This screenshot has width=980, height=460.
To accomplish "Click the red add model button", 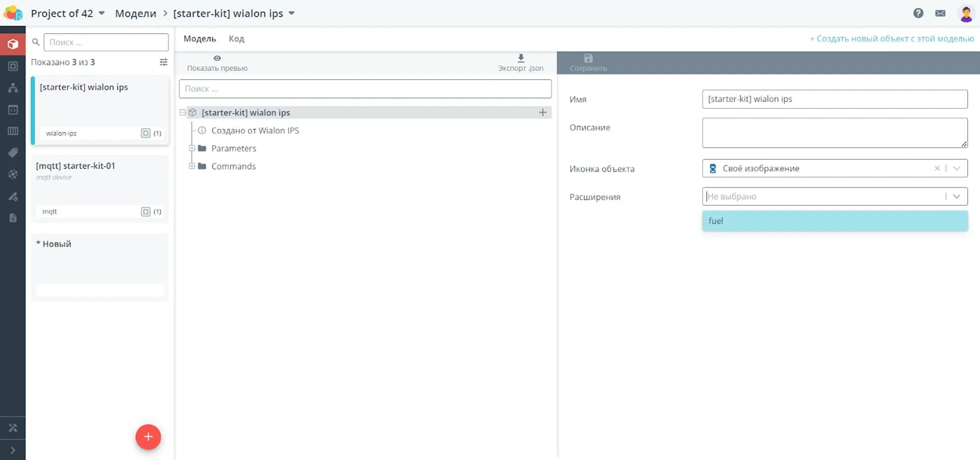I will coord(148,436).
